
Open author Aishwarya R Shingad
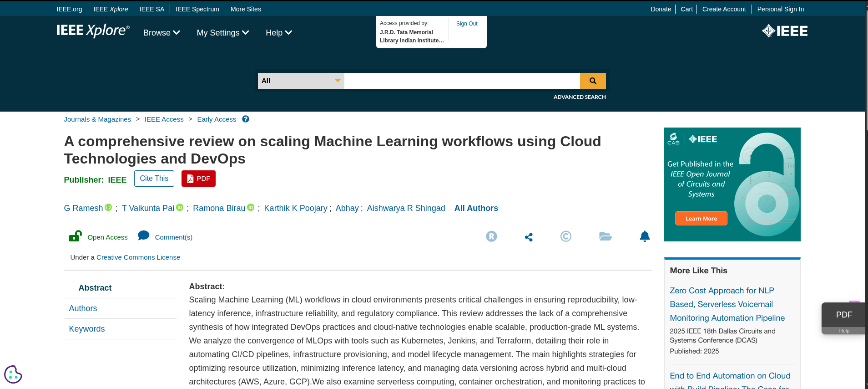coord(406,208)
